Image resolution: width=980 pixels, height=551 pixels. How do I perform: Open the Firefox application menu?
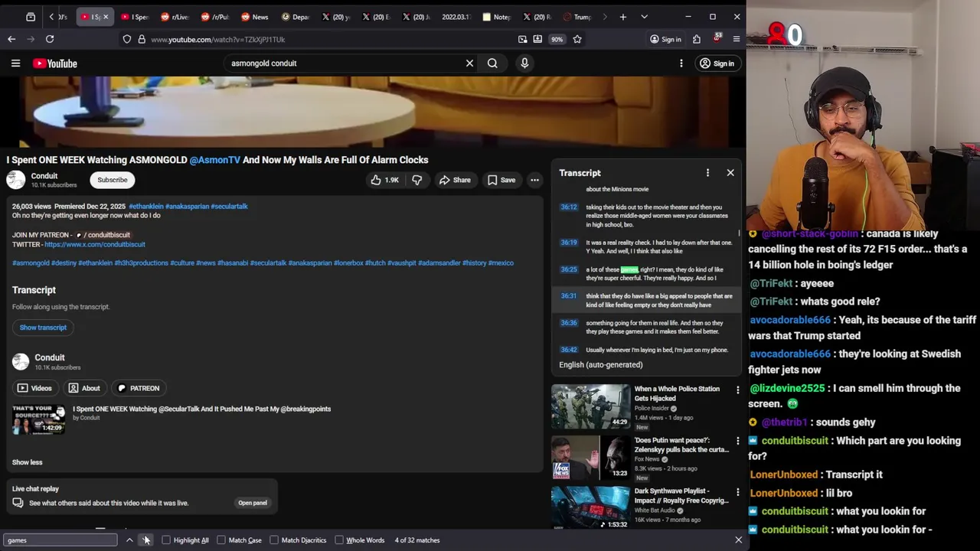pos(737,39)
